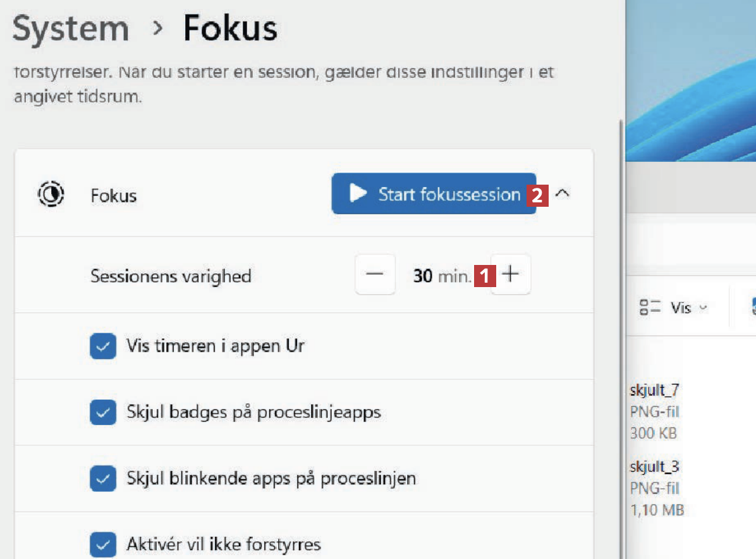
Task: Click the breadcrumb arrow between System and Fokus
Action: 156,29
